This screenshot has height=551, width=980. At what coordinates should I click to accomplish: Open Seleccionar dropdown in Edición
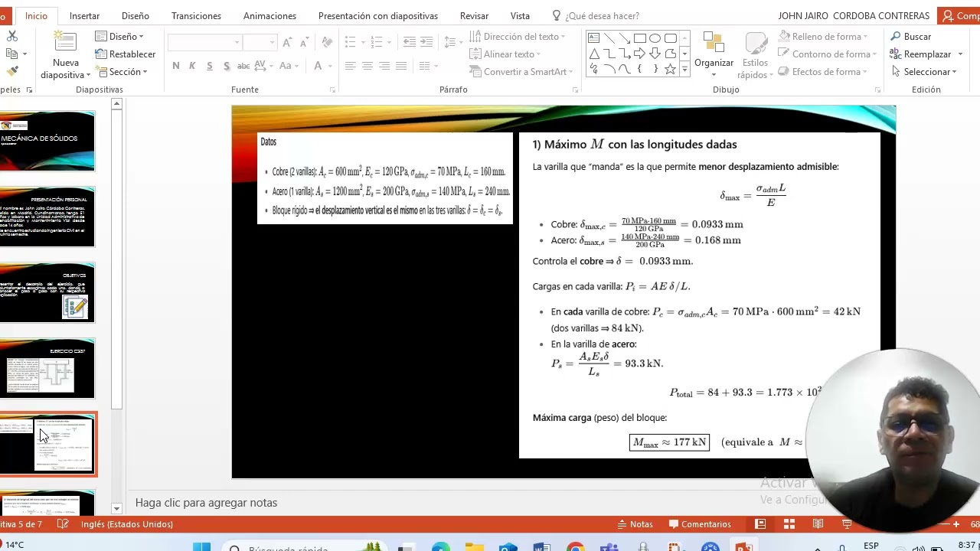(x=924, y=72)
